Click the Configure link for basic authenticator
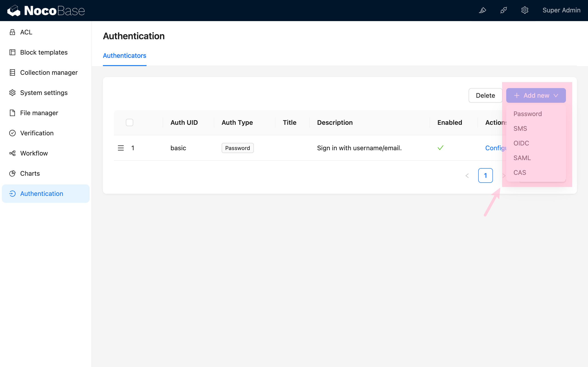588x367 pixels. pos(495,148)
